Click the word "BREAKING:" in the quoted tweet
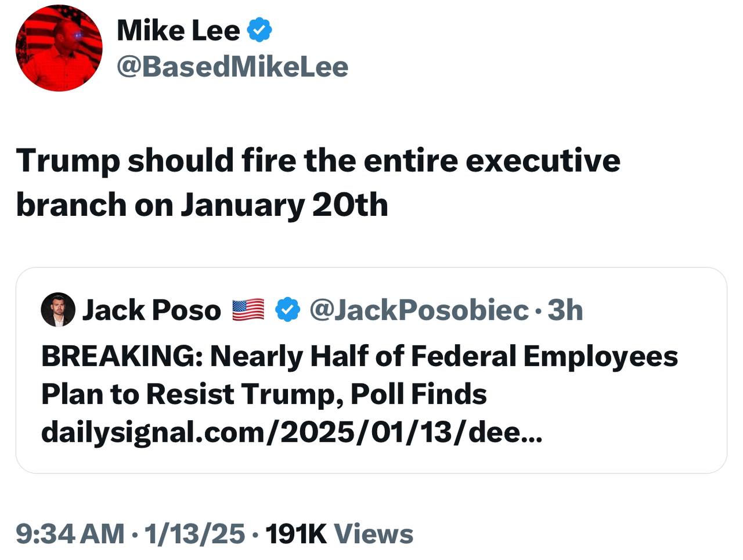Screen dimensions: 743x560 (121, 356)
